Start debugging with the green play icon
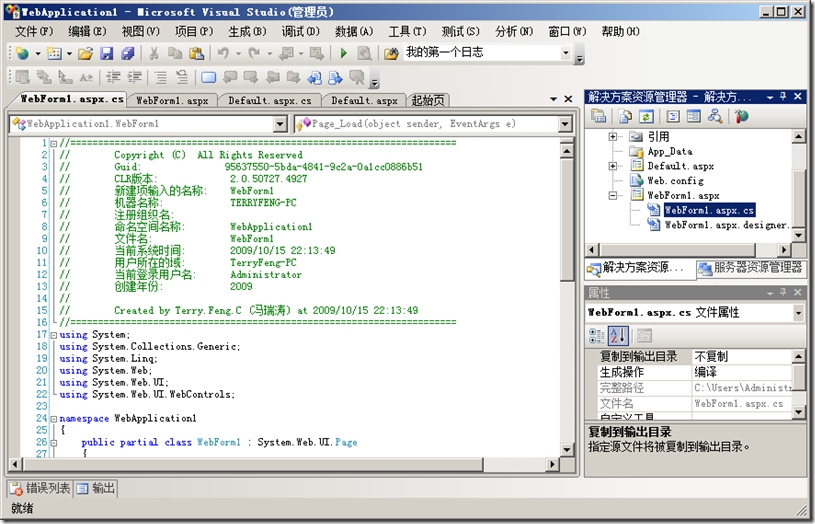 (343, 53)
